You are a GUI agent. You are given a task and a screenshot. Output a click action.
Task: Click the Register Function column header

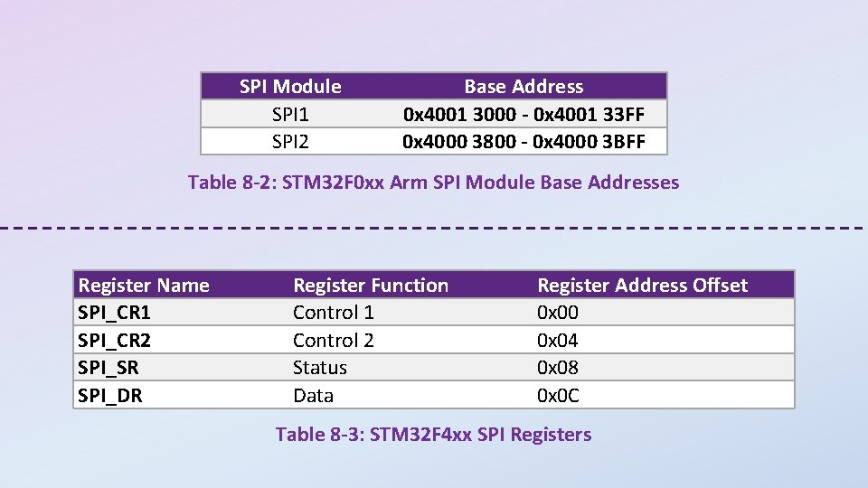point(371,286)
